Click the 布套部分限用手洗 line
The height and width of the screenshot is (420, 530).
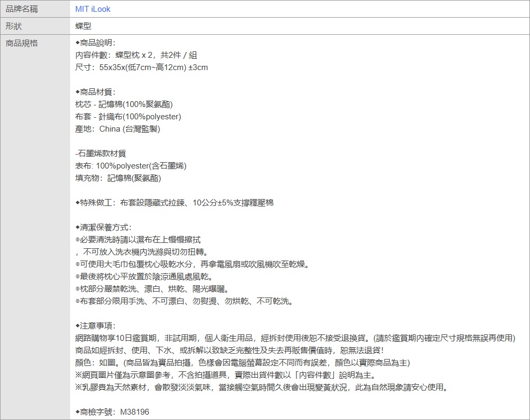(x=184, y=301)
